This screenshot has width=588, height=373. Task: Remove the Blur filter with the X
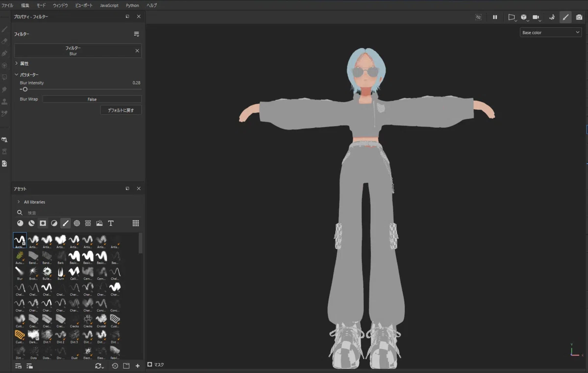pos(137,50)
